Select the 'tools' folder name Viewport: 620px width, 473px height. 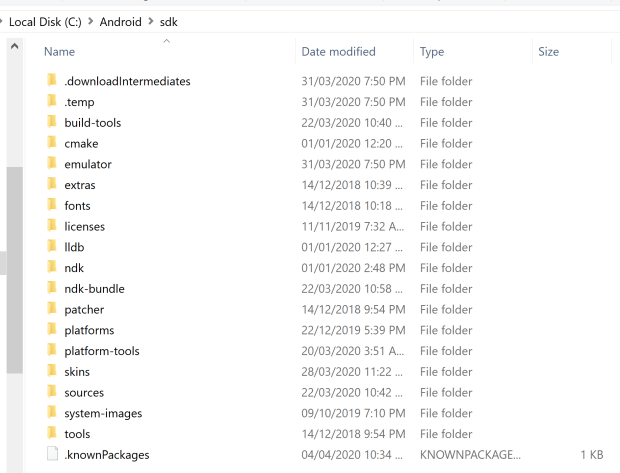click(x=78, y=434)
